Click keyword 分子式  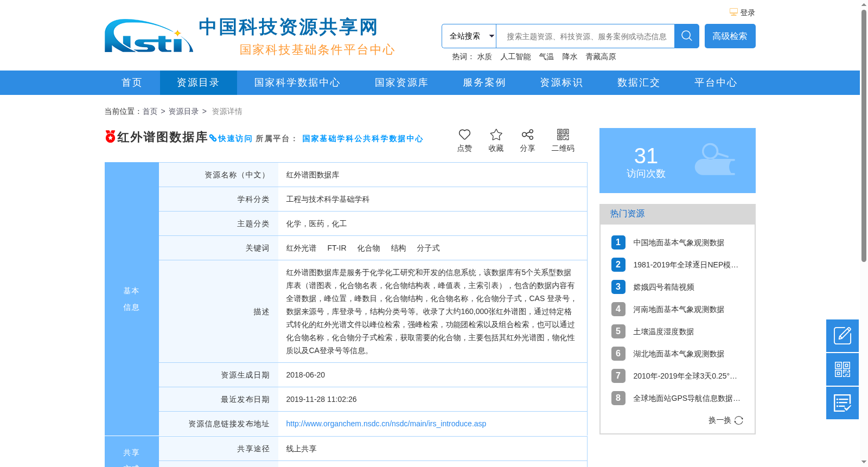(x=428, y=248)
